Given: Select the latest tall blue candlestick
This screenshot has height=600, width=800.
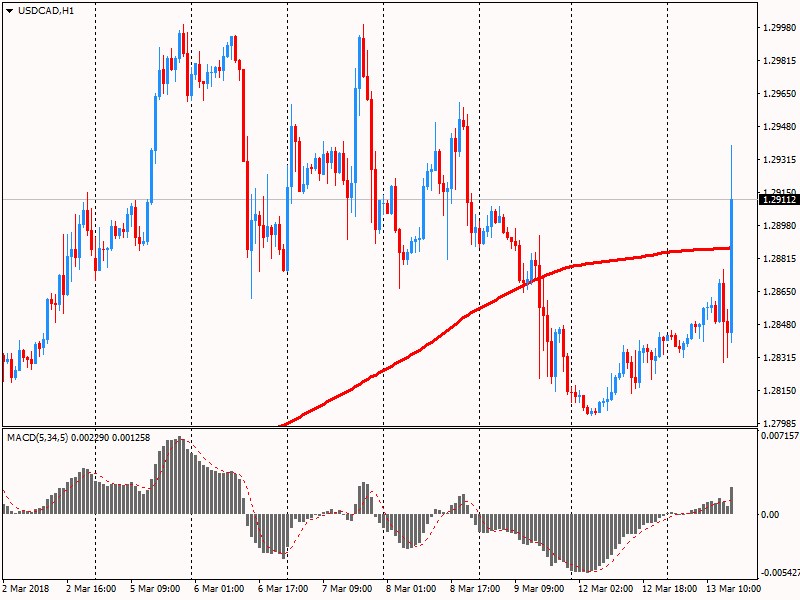Looking at the screenshot, I should pos(732,265).
